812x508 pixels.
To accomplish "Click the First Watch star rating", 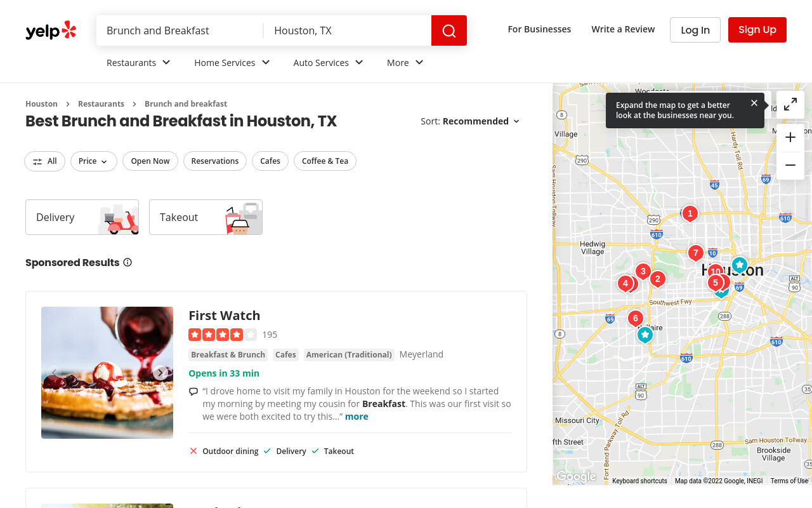I will [223, 335].
